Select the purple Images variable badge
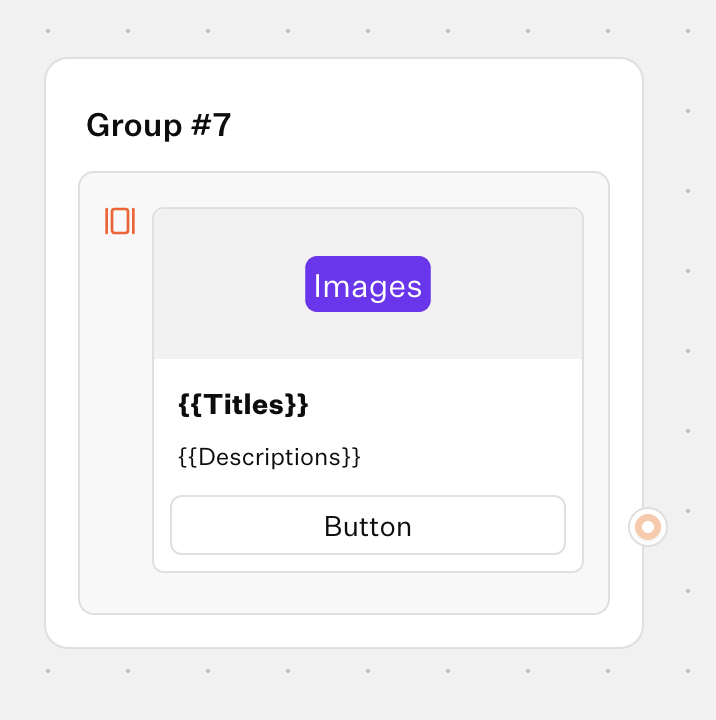 pyautogui.click(x=368, y=284)
